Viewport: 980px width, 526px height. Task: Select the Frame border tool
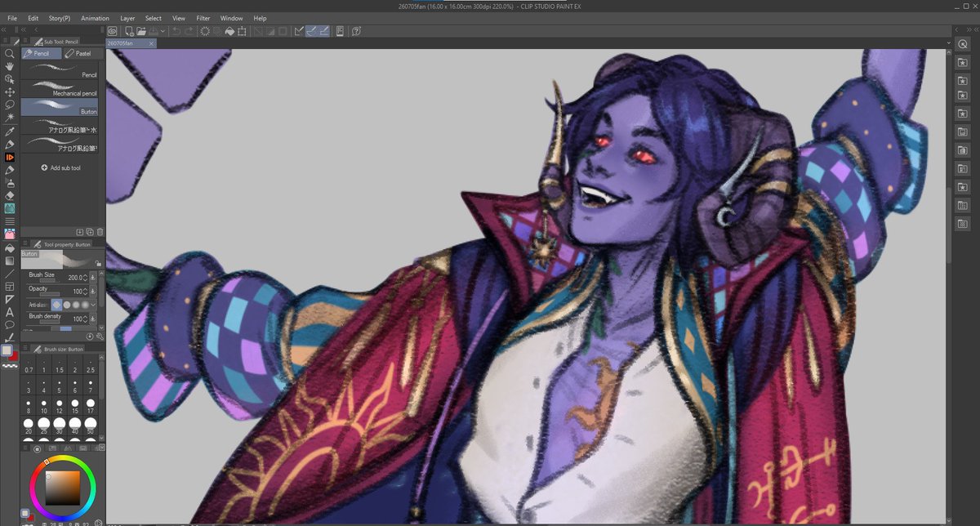tap(10, 287)
